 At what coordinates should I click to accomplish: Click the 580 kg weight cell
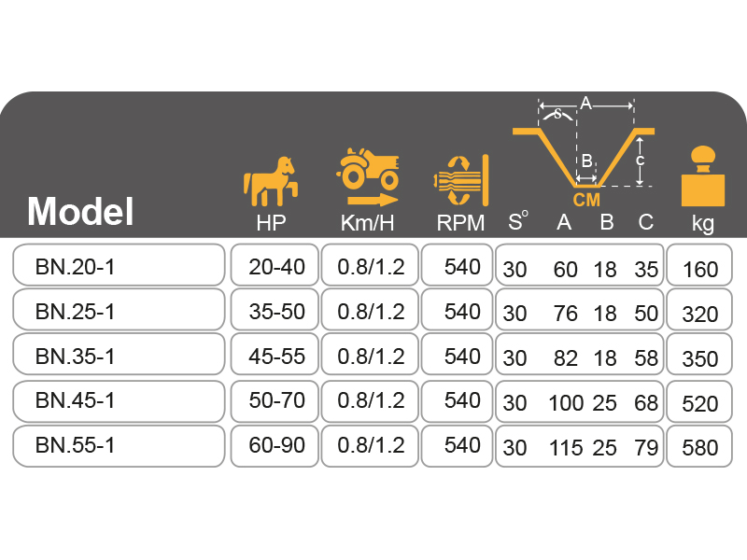tap(699, 446)
